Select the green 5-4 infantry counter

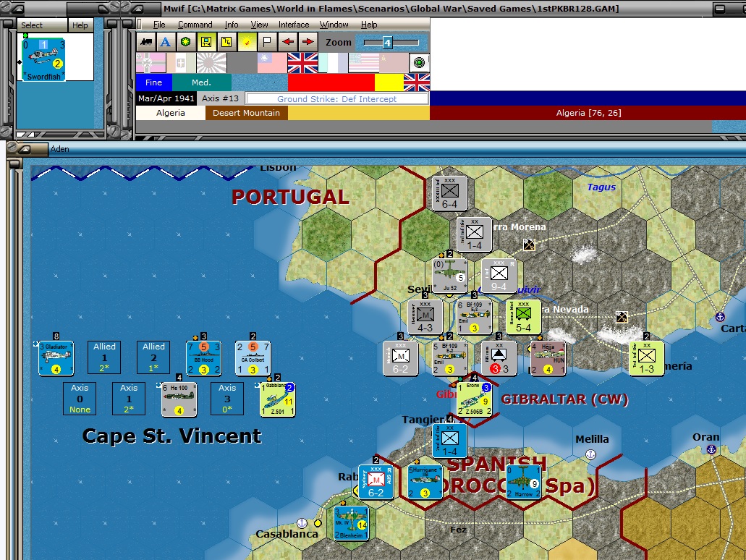click(x=523, y=317)
